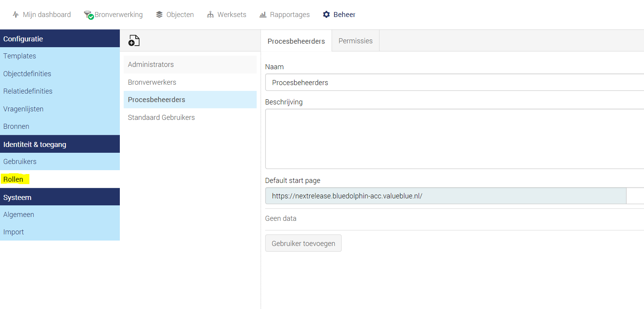Open Templates in the sidebar
This screenshot has height=309, width=644.
tap(60, 56)
